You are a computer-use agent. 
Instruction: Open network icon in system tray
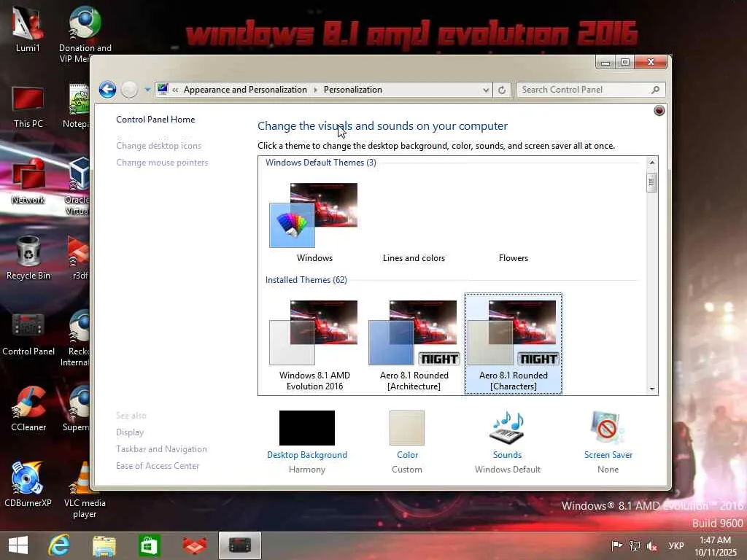(x=634, y=545)
